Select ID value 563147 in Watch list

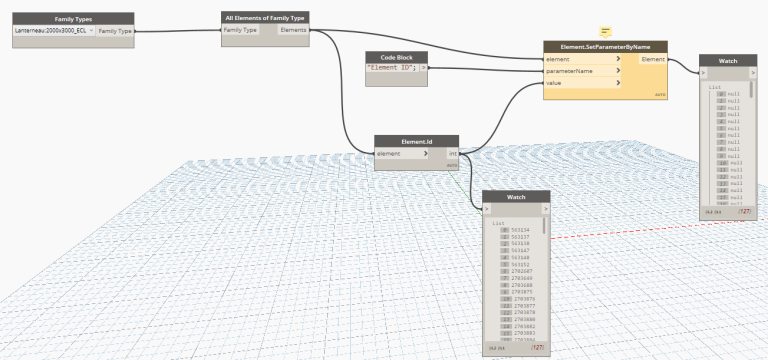(x=520, y=250)
